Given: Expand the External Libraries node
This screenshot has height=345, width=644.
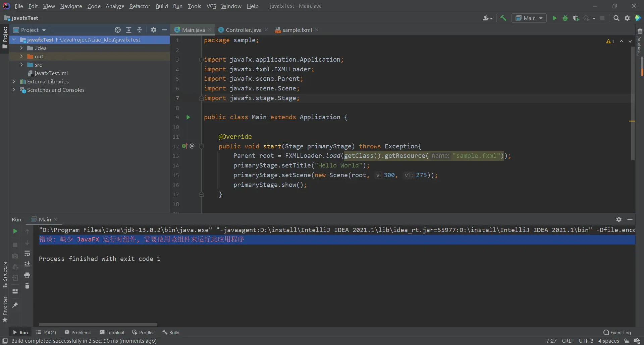Looking at the screenshot, I should coord(14,81).
